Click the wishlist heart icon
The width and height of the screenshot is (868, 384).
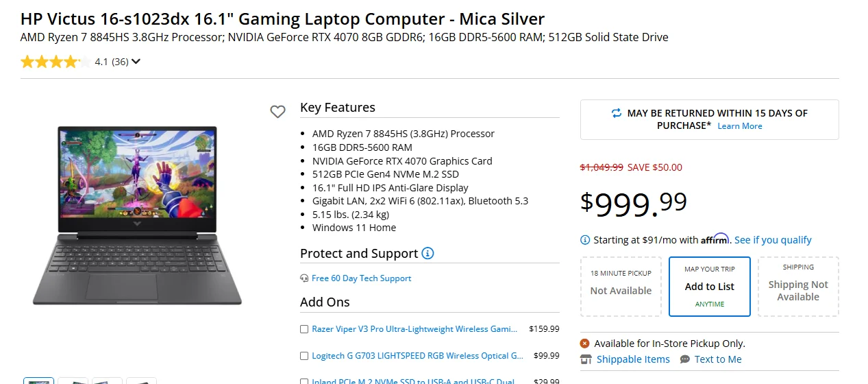pos(277,112)
